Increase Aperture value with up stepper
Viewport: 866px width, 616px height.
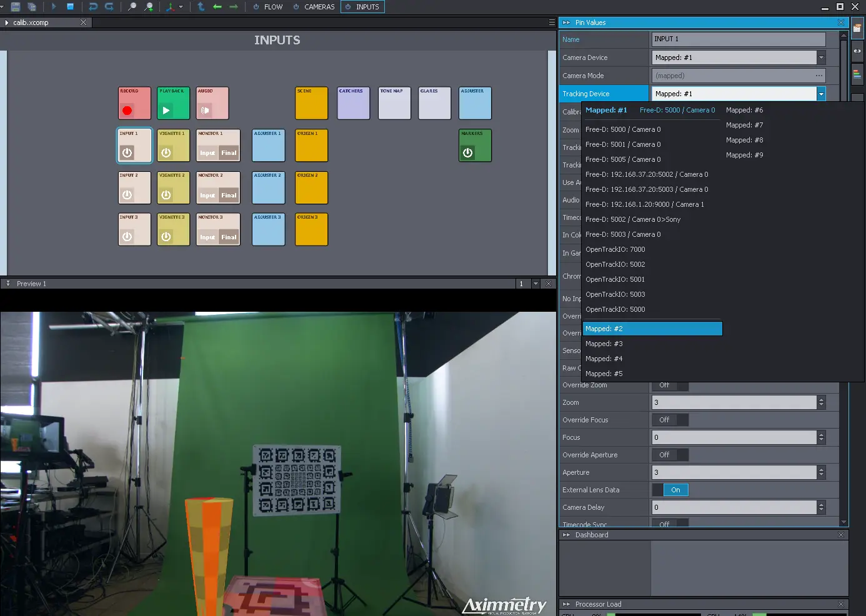(x=821, y=469)
